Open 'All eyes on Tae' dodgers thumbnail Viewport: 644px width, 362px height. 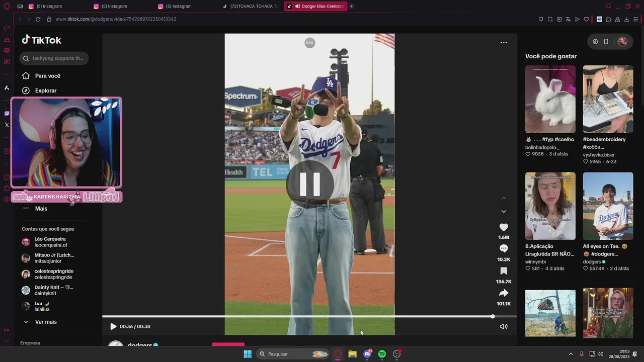point(608,206)
